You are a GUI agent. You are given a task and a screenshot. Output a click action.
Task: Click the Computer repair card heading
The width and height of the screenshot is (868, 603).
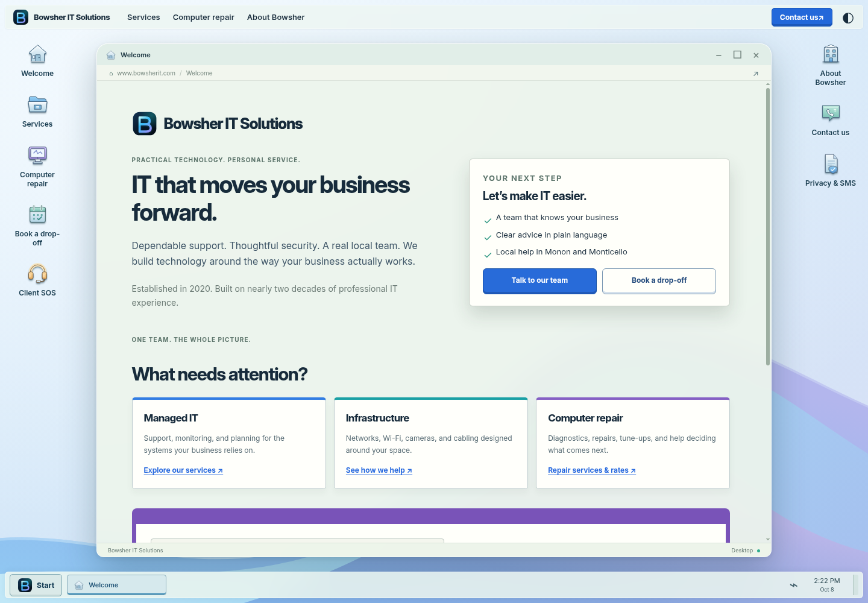585,418
